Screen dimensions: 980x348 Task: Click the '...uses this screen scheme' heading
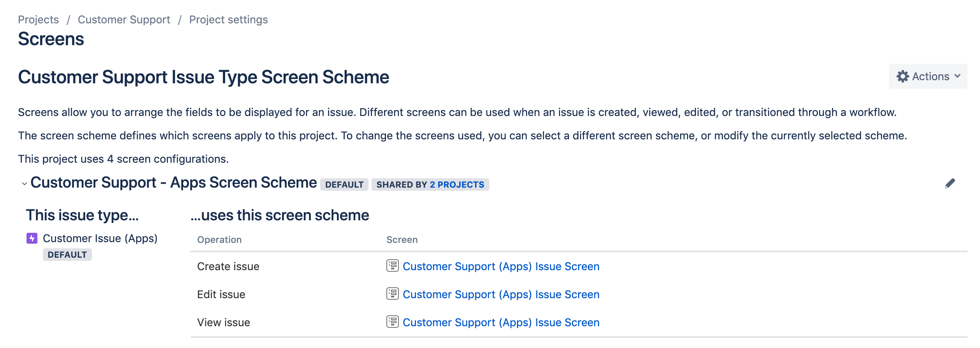pyautogui.click(x=280, y=215)
